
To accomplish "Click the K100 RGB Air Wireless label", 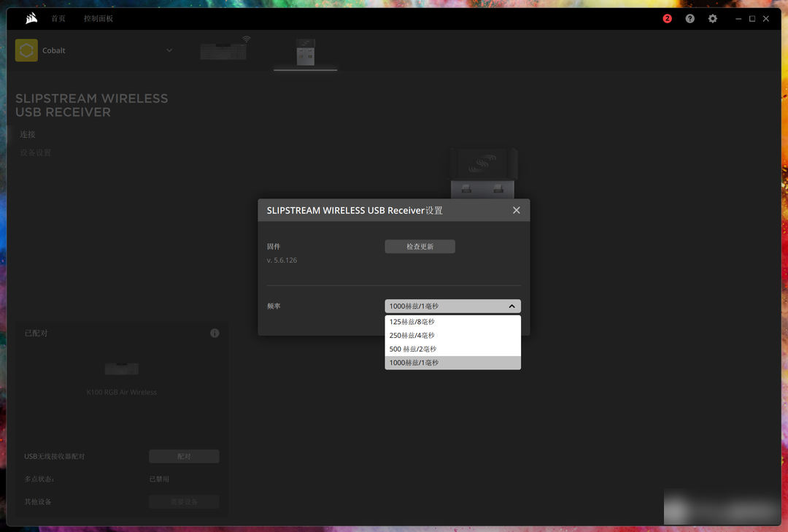I will [122, 392].
